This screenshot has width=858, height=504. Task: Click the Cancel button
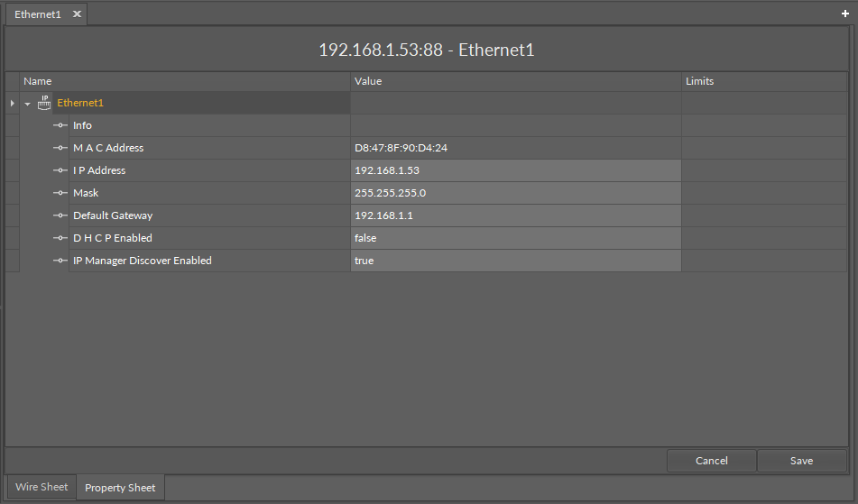pyautogui.click(x=711, y=461)
